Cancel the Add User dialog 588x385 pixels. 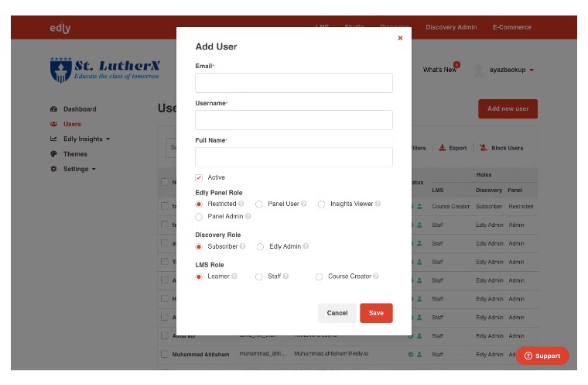337,313
